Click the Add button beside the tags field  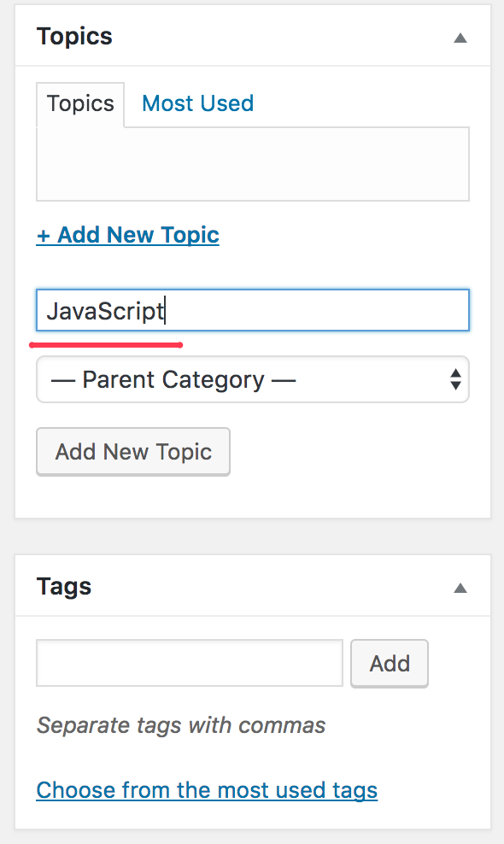(x=390, y=663)
